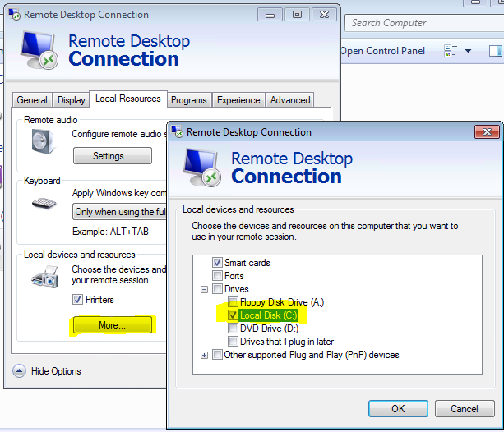Click the view options icon in Explorer toolbar
The height and width of the screenshot is (432, 504).
tap(451, 51)
